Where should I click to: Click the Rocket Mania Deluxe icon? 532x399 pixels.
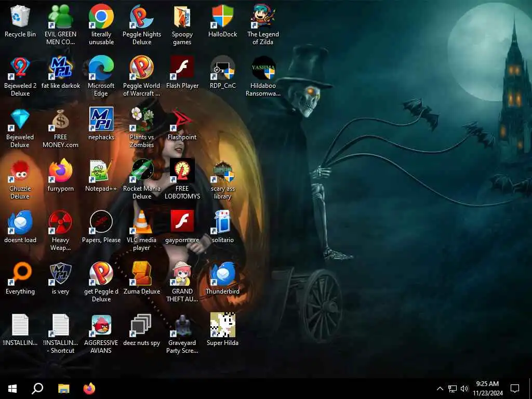[x=142, y=180]
